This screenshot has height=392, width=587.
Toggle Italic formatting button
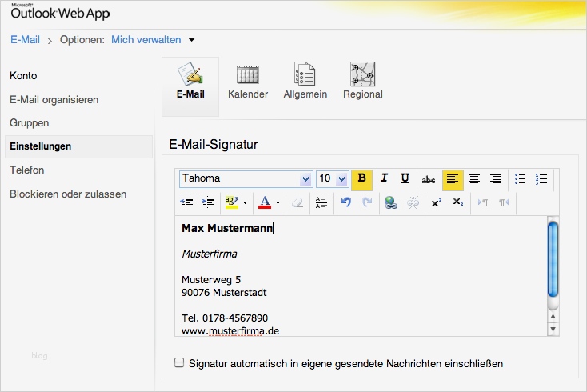(384, 178)
